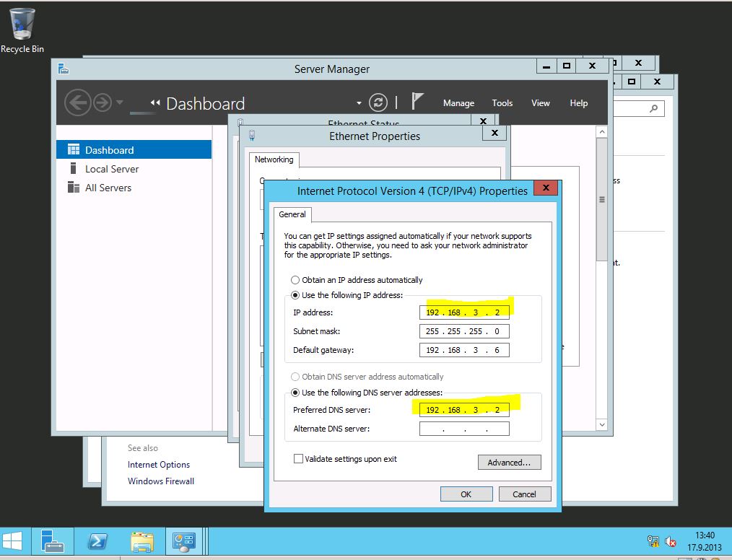The height and width of the screenshot is (560, 732).
Task: Close the TCP/IPv4 Properties dialog
Action: (546, 188)
